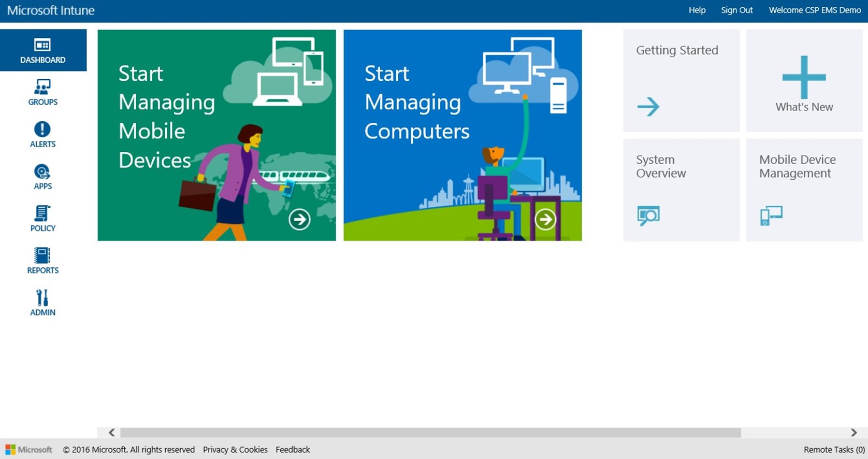The width and height of the screenshot is (868, 459).
Task: Open the Groups workspace icon
Action: (x=42, y=87)
